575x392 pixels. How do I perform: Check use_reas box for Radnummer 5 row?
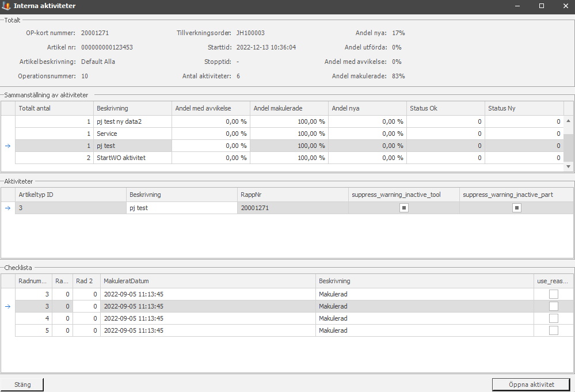(x=553, y=330)
